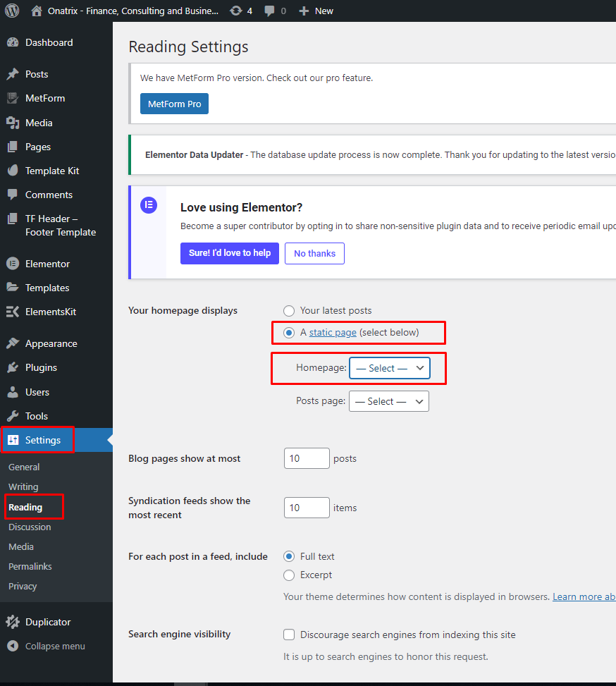Click the Posts pushpin icon

pyautogui.click(x=13, y=74)
